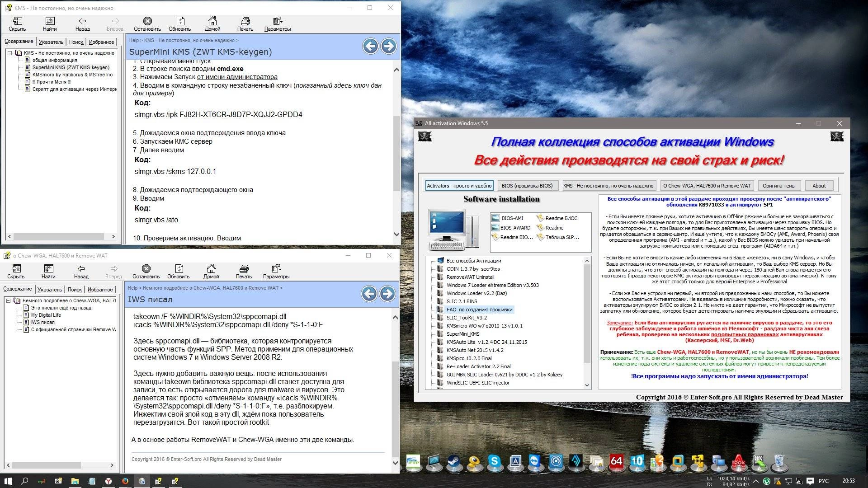Click Печать in the KMS help window toolbar
This screenshot has width=868, height=488.
click(245, 24)
